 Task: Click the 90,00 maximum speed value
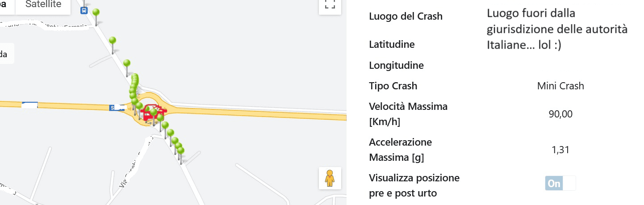[x=560, y=114]
